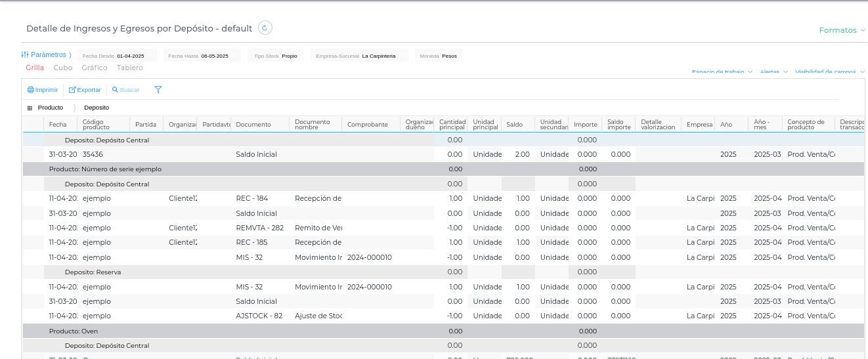Click the Parámetros sliders icon
The width and height of the screenshot is (868, 359).
[x=25, y=55]
